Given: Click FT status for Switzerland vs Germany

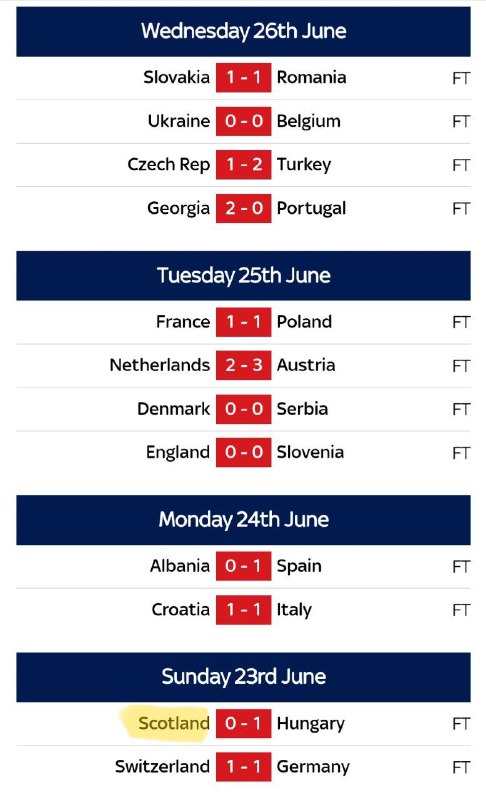Looking at the screenshot, I should pos(461,767).
